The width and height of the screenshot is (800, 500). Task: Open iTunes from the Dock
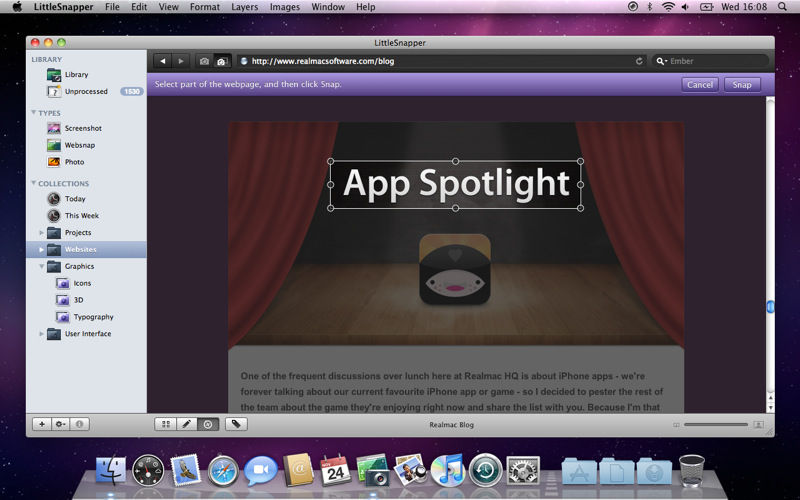447,469
